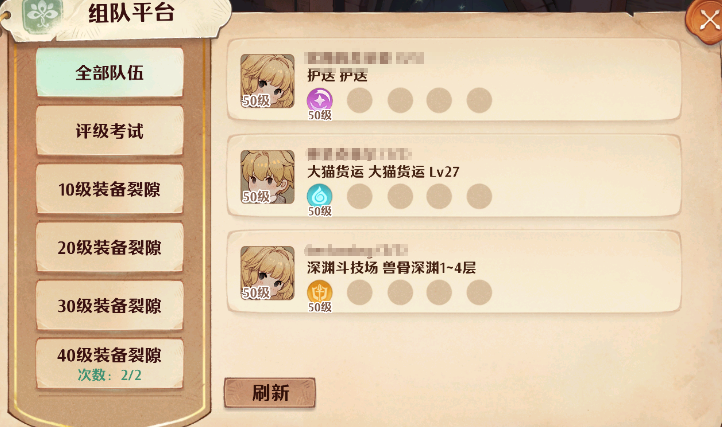Switch to the 评级考试 tab
This screenshot has width=722, height=427.
[x=110, y=131]
